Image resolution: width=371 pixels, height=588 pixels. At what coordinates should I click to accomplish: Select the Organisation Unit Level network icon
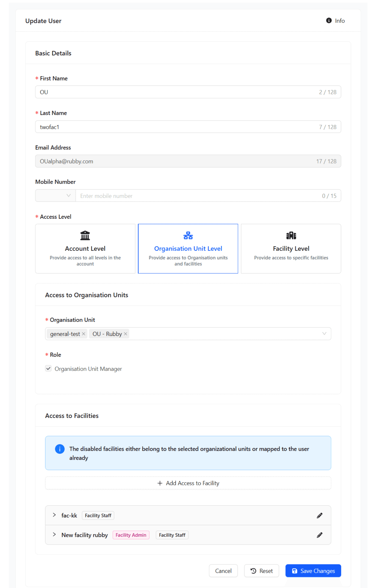188,235
